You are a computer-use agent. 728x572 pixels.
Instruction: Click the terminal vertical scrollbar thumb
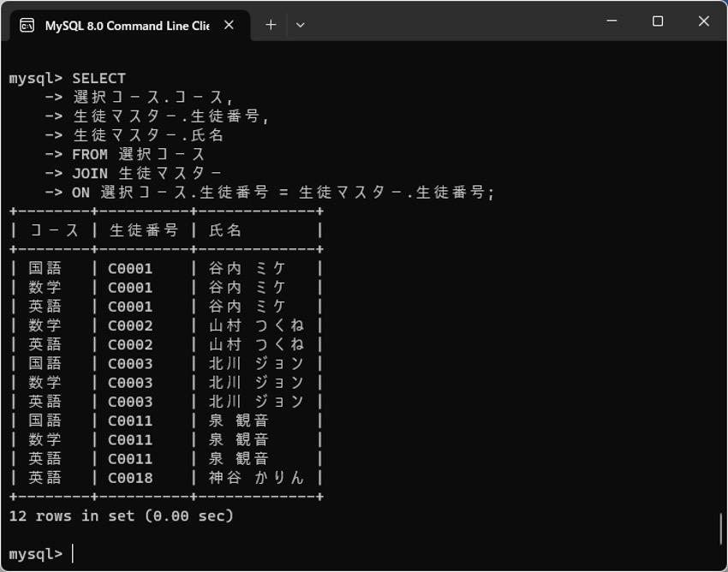(x=720, y=528)
